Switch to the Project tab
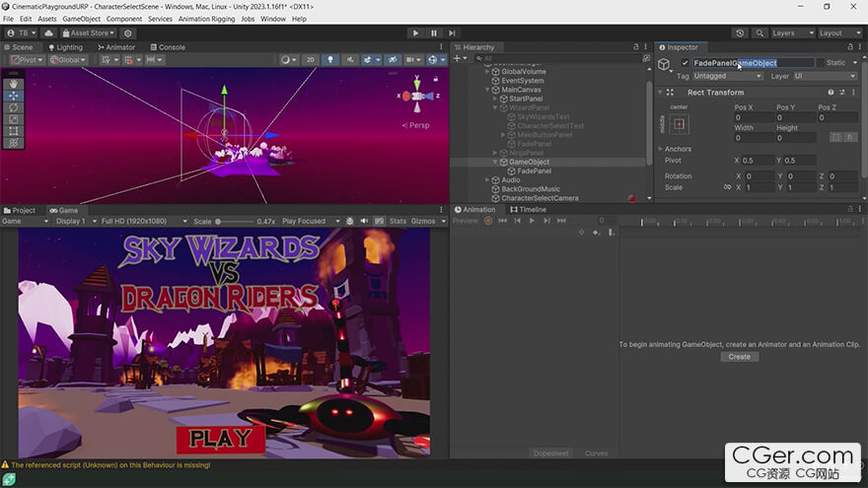 (x=20, y=210)
